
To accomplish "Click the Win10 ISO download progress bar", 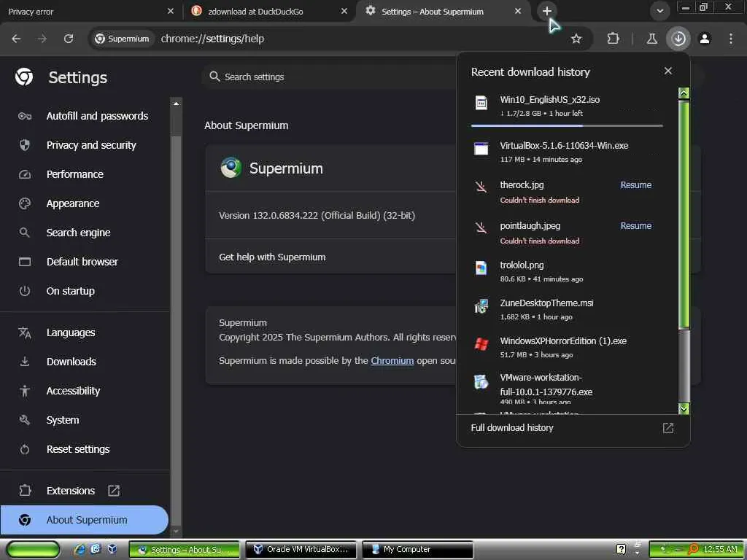I will pos(567,125).
